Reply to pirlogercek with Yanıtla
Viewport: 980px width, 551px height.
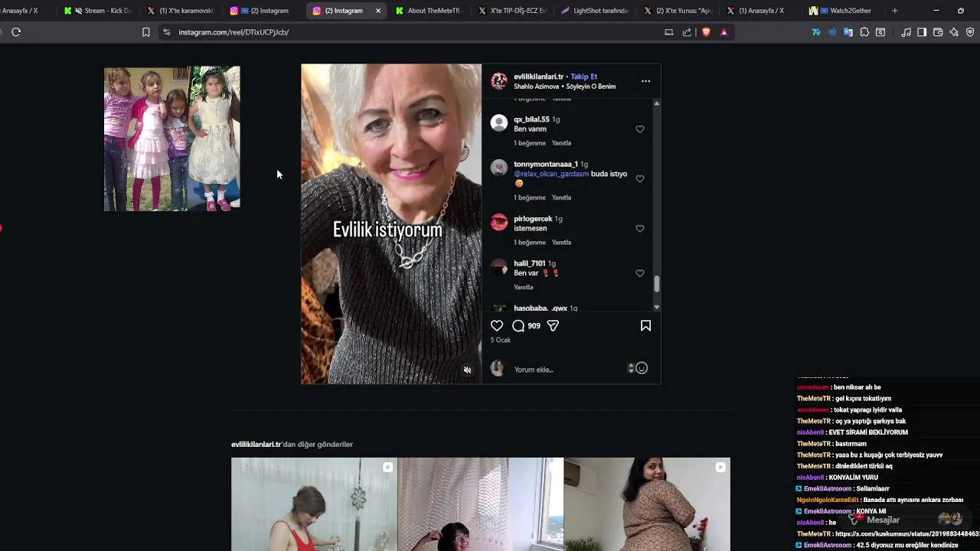click(561, 243)
